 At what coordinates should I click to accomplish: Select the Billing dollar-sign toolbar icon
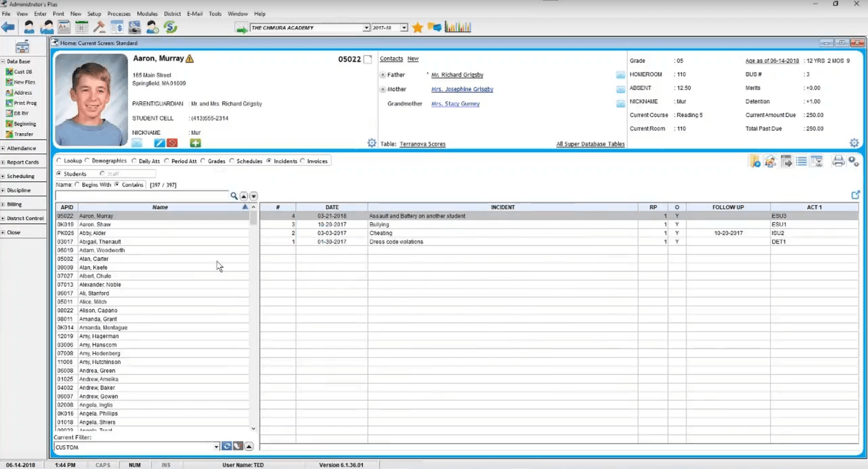[x=117, y=27]
